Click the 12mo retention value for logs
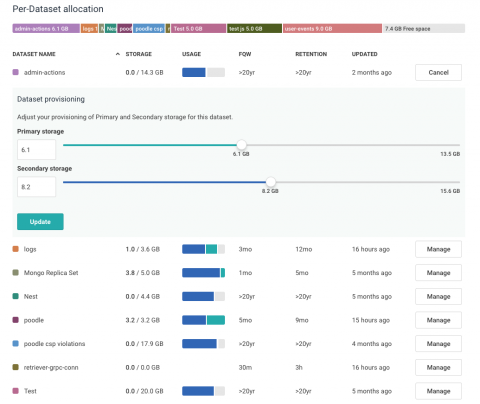Image resolution: width=480 pixels, height=404 pixels. [304, 249]
